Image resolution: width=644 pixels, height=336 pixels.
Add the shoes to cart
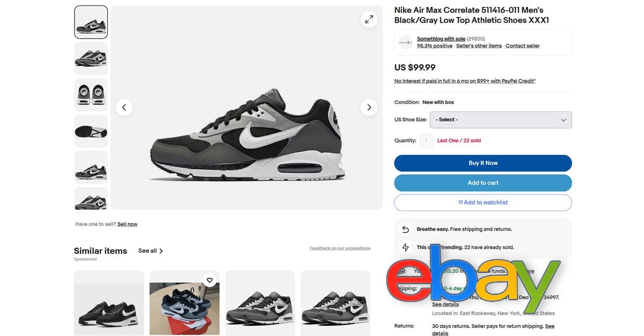pyautogui.click(x=482, y=183)
